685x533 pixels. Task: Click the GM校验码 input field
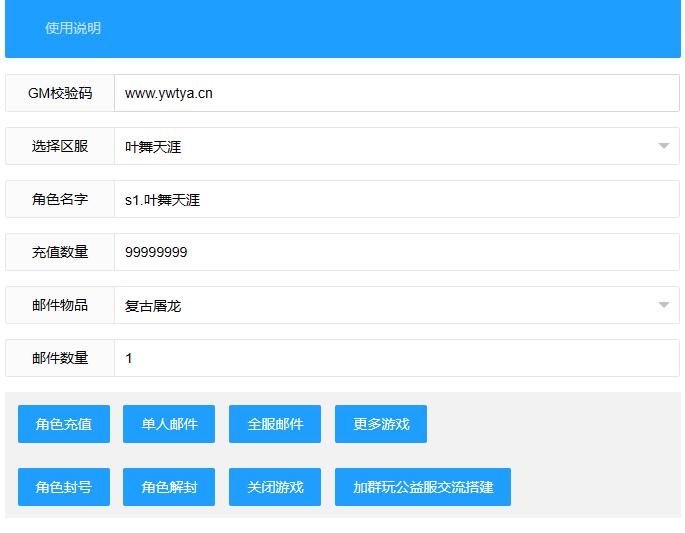[x=397, y=93]
